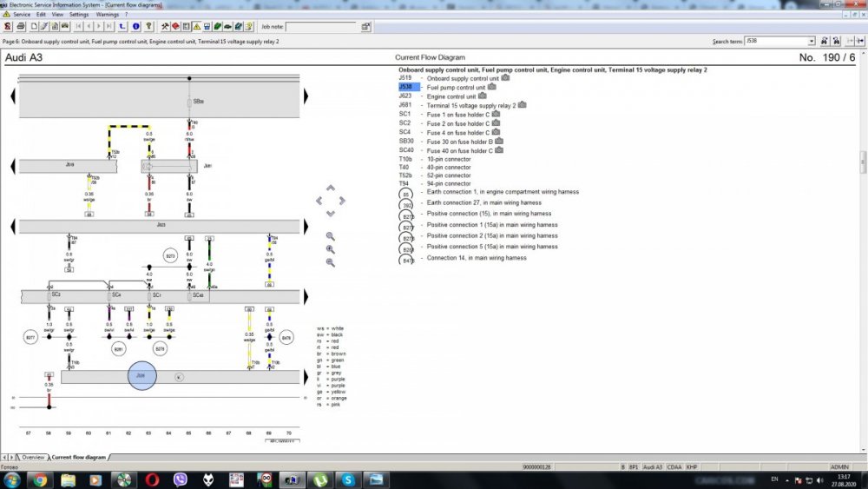The height and width of the screenshot is (489, 868).
Task: Click the red book toolbar icon
Action: pyautogui.click(x=175, y=26)
